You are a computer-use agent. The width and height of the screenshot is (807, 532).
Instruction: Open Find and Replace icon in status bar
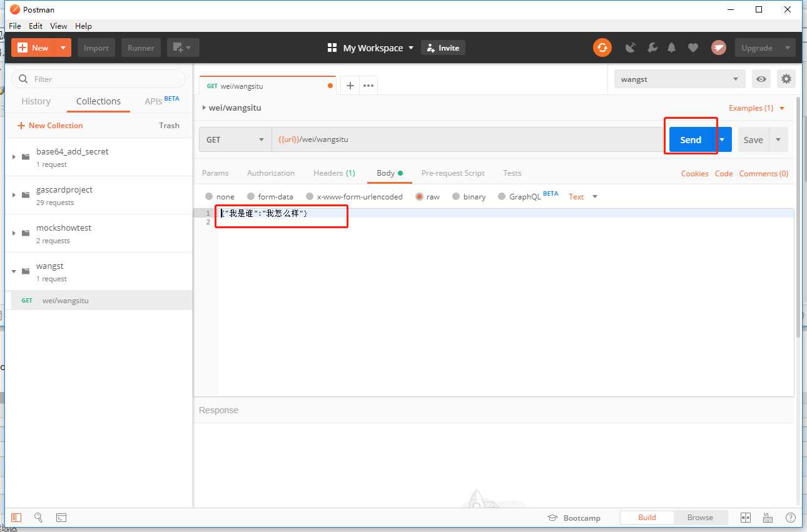tap(38, 518)
